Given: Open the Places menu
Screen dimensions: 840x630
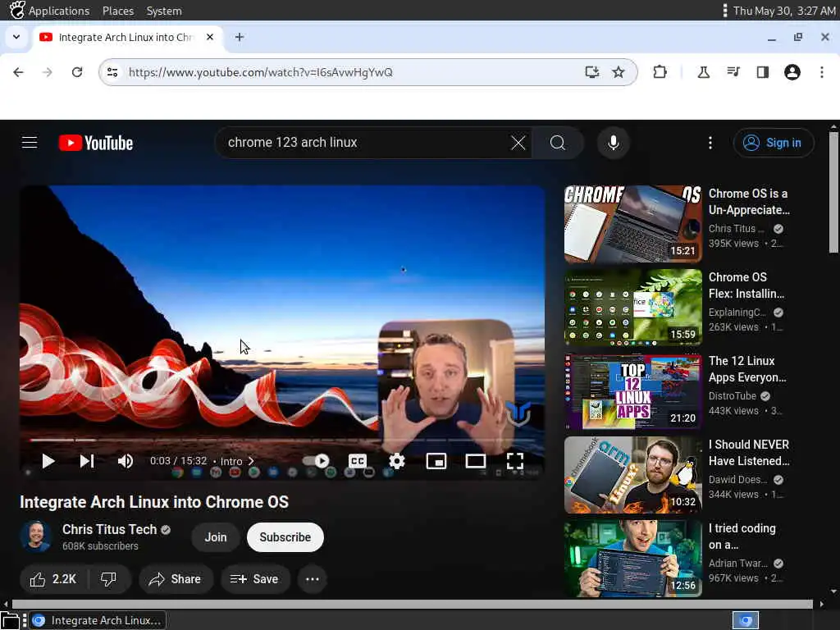Looking at the screenshot, I should coord(118,11).
